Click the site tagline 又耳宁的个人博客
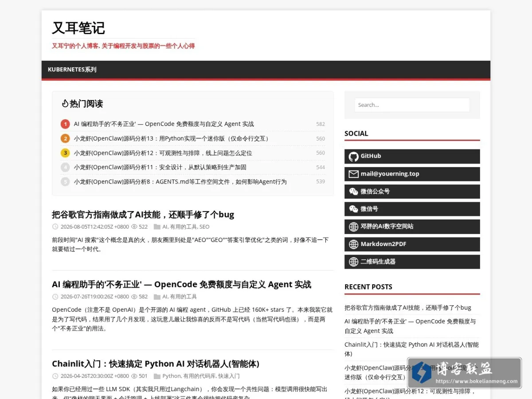The width and height of the screenshot is (532, 399). (x=123, y=46)
